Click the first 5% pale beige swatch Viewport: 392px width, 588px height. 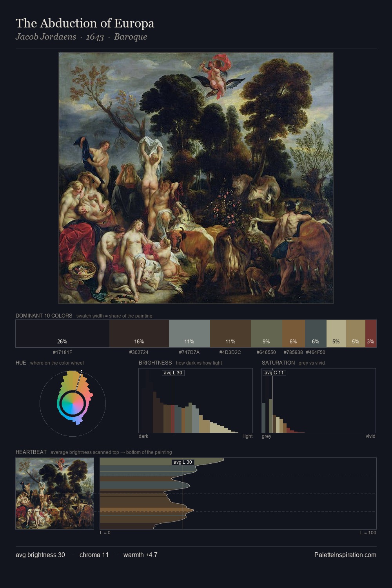(x=336, y=334)
